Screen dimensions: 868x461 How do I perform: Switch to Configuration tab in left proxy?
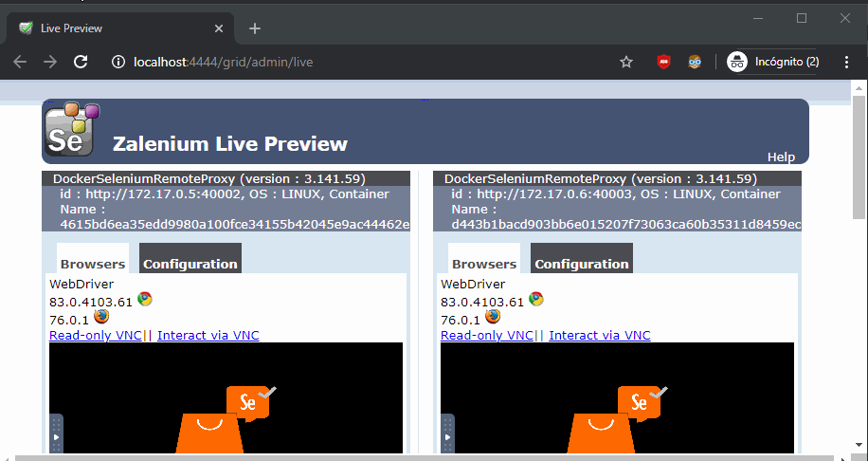pyautogui.click(x=190, y=264)
